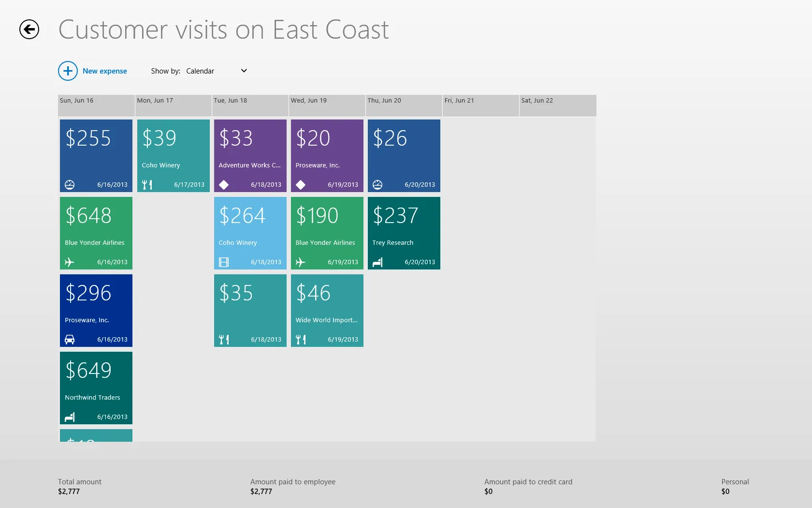
Task: Open the $255 expense amount
Action: coord(88,138)
